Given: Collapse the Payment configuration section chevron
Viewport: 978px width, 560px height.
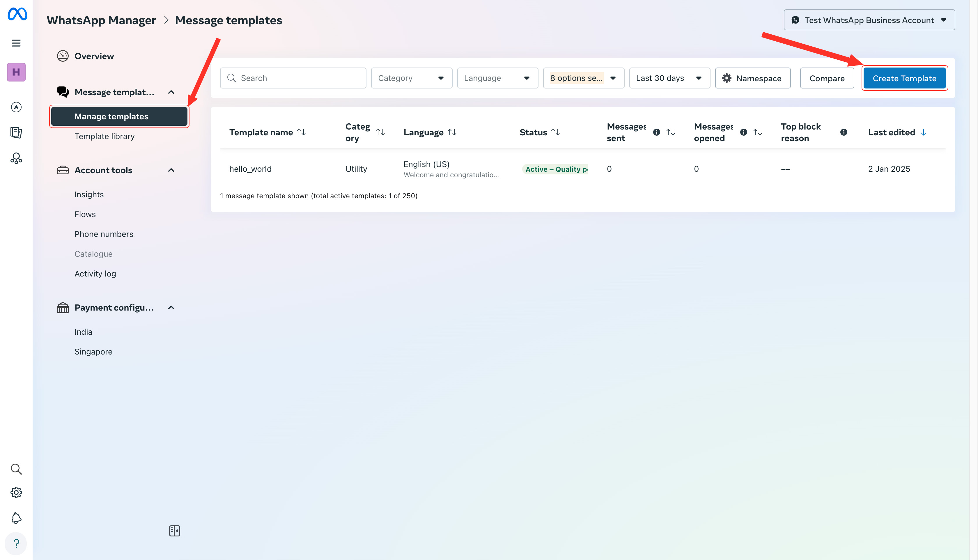Looking at the screenshot, I should (171, 308).
